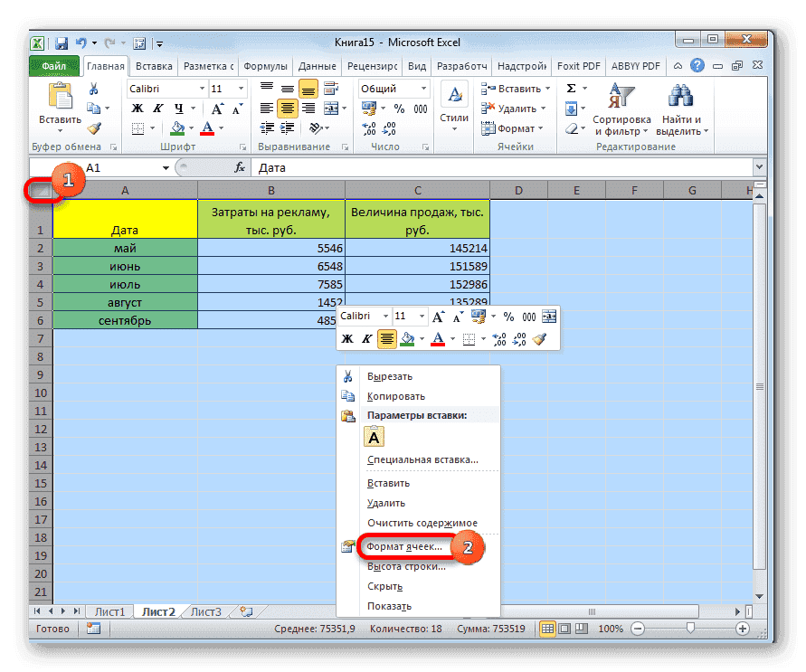Click the AutoSum sigma icon
Screen dimensions: 806x672
[x=572, y=88]
